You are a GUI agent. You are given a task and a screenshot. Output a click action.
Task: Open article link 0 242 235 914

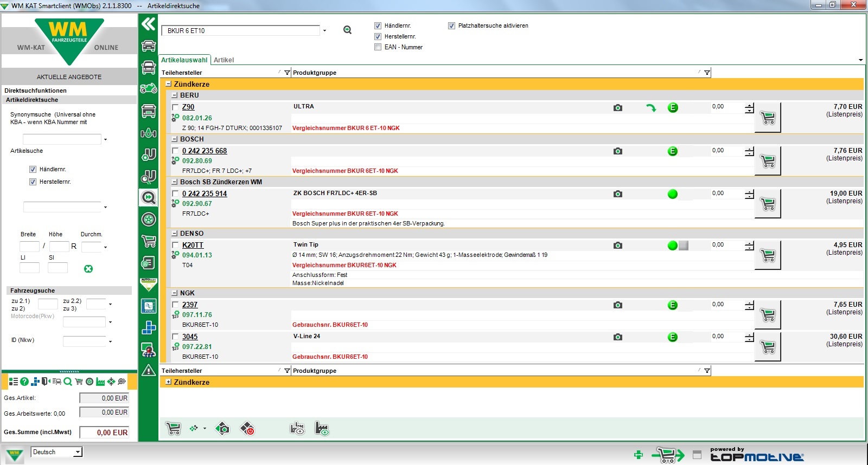click(x=205, y=193)
